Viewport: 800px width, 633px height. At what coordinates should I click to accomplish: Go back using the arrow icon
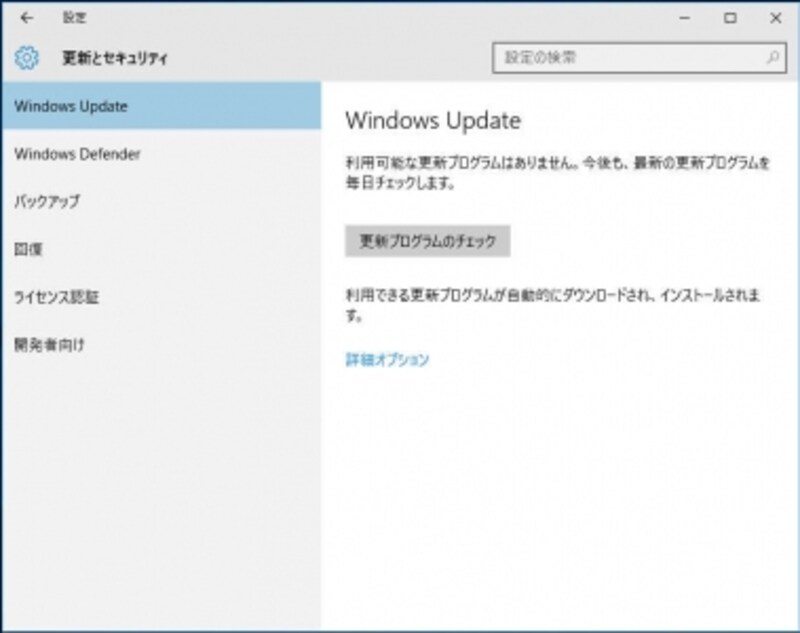(27, 18)
